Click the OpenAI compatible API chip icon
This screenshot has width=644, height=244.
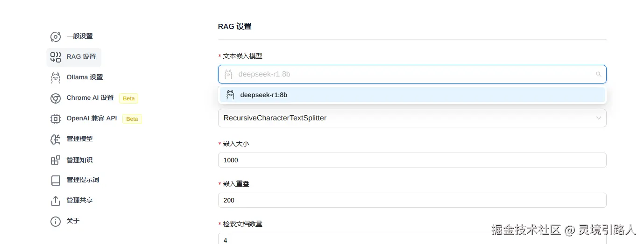pos(56,119)
